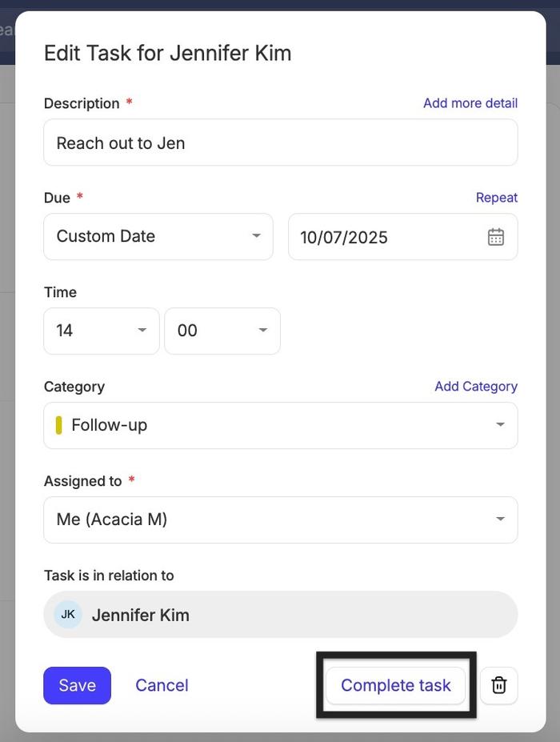
Task: Click the Repeat link
Action: pyautogui.click(x=496, y=198)
